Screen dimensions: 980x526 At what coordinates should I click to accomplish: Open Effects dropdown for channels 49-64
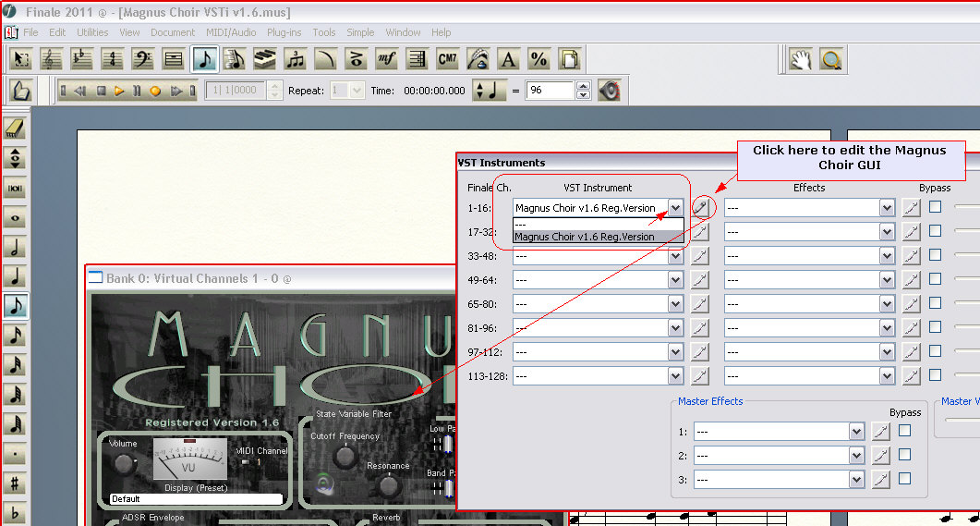click(887, 279)
